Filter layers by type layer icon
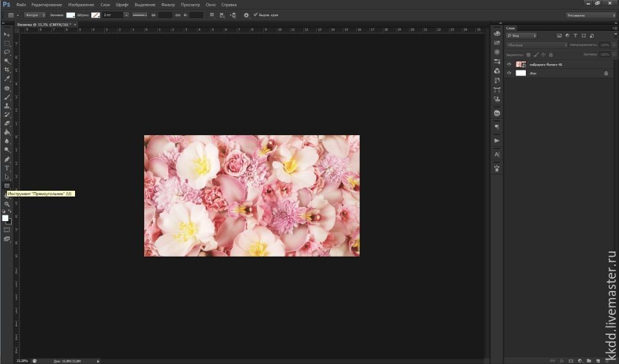Viewport: 619px width, 364px height. [x=575, y=36]
